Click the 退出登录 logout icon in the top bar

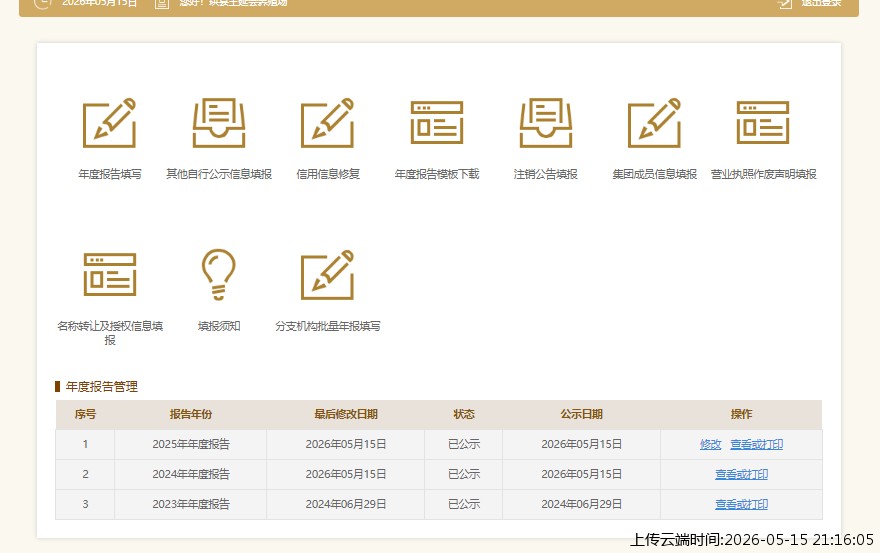(785, 4)
